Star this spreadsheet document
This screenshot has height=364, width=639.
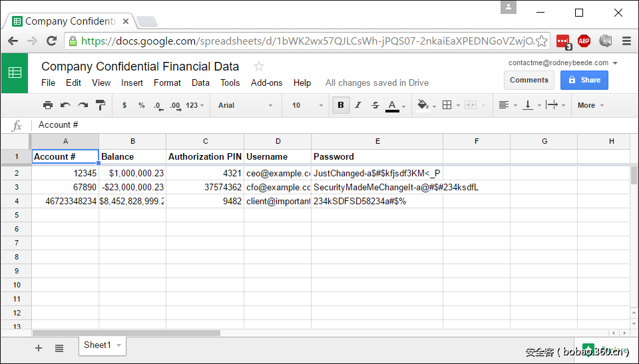pyautogui.click(x=259, y=67)
